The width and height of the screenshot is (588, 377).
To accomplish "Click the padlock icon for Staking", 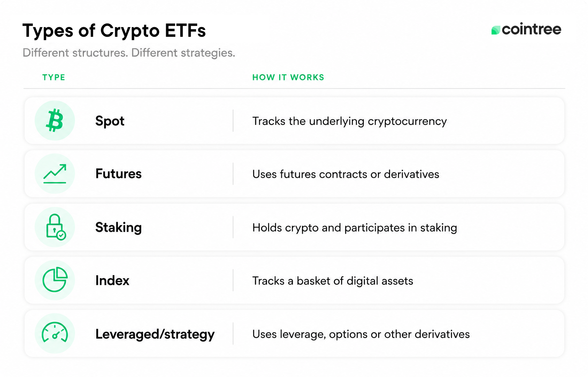I will tap(56, 227).
